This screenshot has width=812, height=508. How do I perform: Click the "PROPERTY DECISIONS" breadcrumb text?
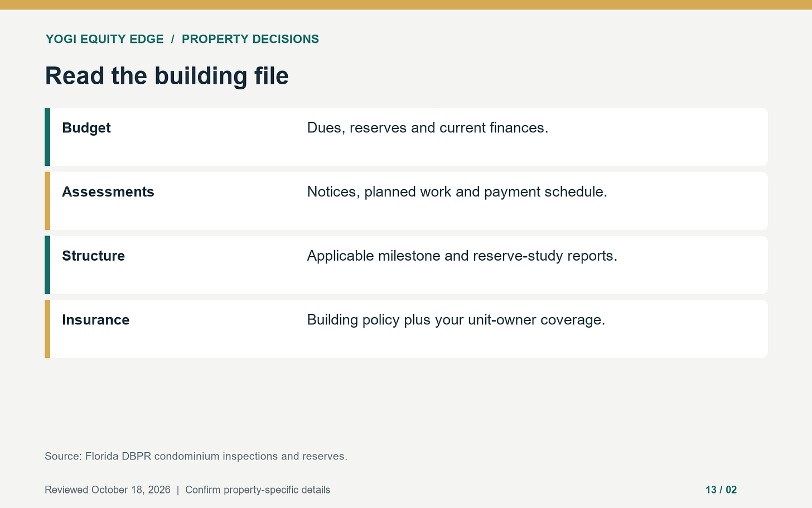(x=250, y=39)
